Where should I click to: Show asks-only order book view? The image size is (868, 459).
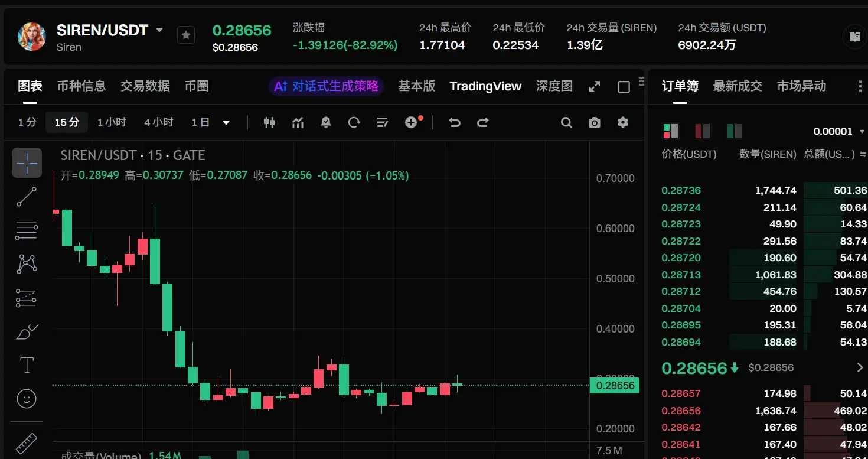tap(703, 131)
